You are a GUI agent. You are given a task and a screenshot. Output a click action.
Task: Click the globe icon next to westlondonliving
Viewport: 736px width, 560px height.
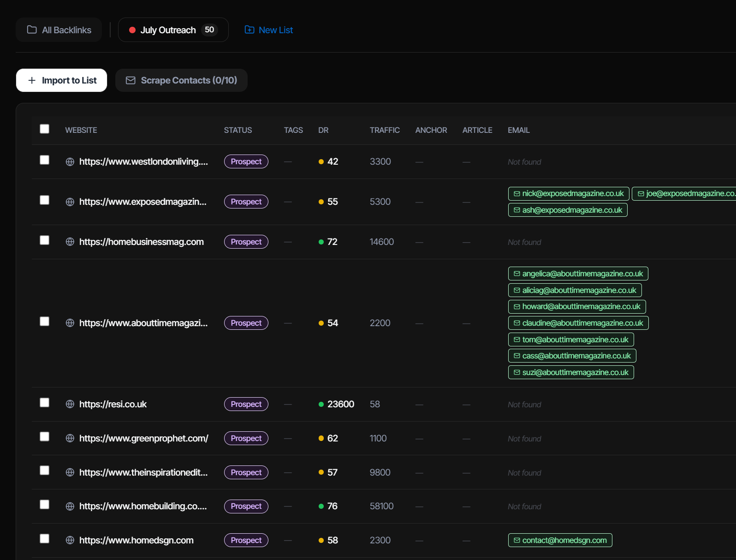click(x=70, y=162)
